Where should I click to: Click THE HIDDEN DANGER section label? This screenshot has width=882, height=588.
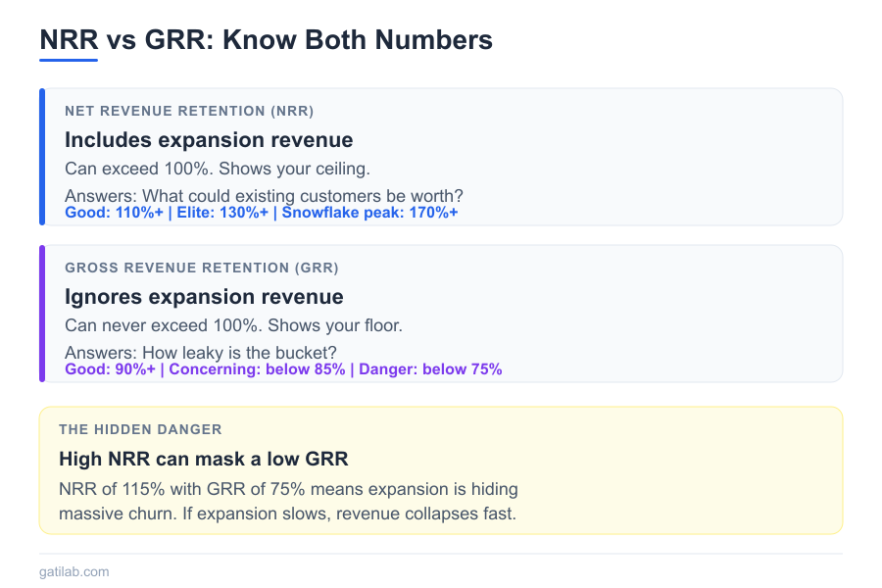point(140,429)
